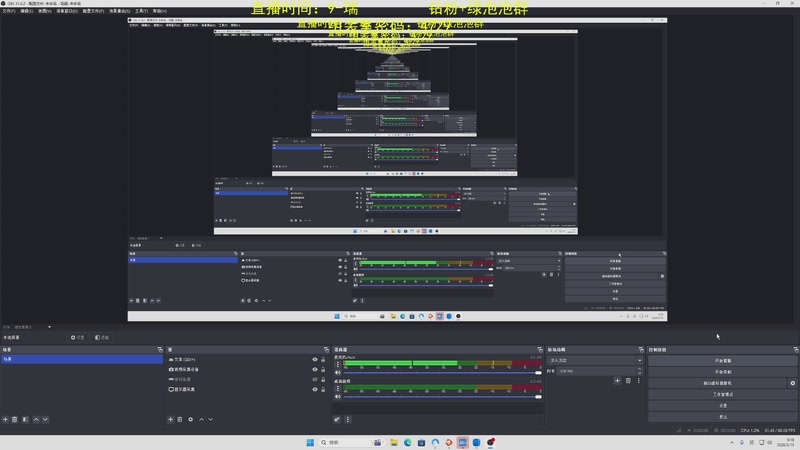This screenshot has height=450, width=800.
Task: Open the 停靠窗口(D) Docks menu
Action: [67, 11]
